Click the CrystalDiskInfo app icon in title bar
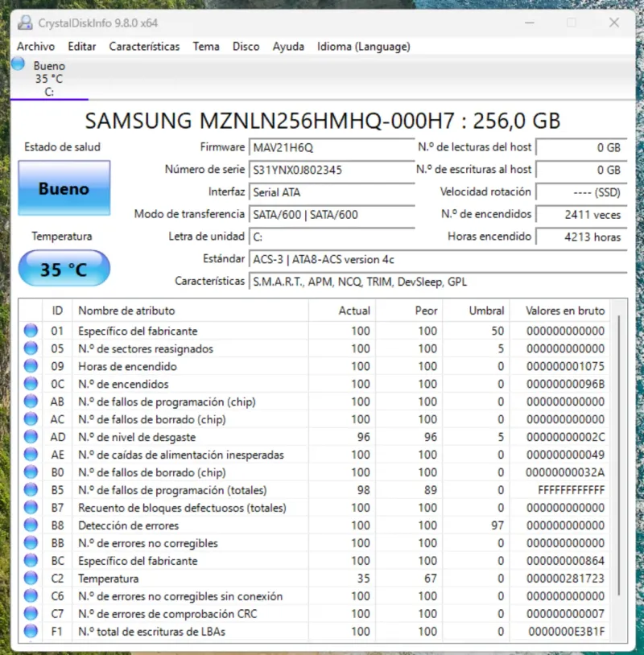The image size is (644, 655). 26,23
